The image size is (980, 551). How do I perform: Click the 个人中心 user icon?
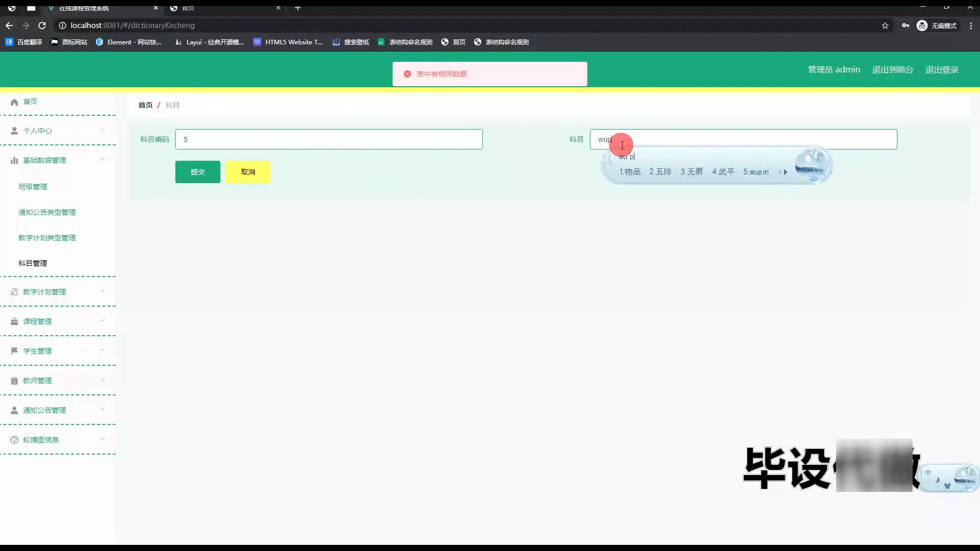(x=14, y=131)
